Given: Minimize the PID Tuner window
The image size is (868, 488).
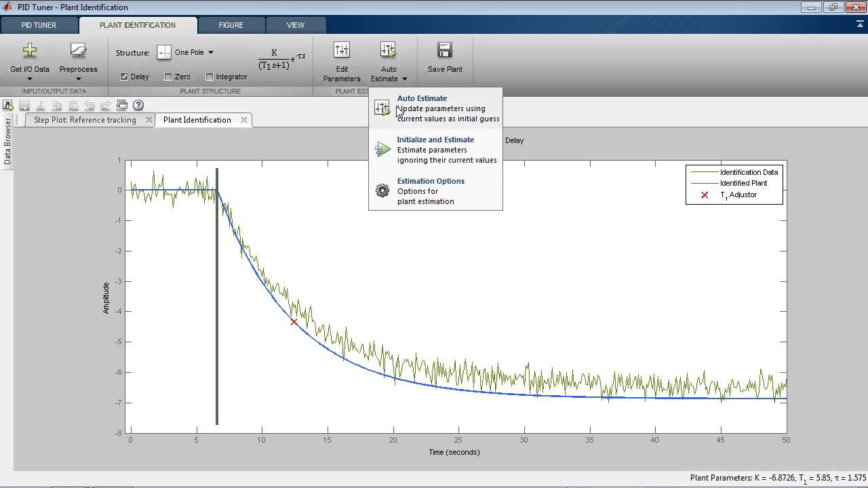Looking at the screenshot, I should point(810,7).
